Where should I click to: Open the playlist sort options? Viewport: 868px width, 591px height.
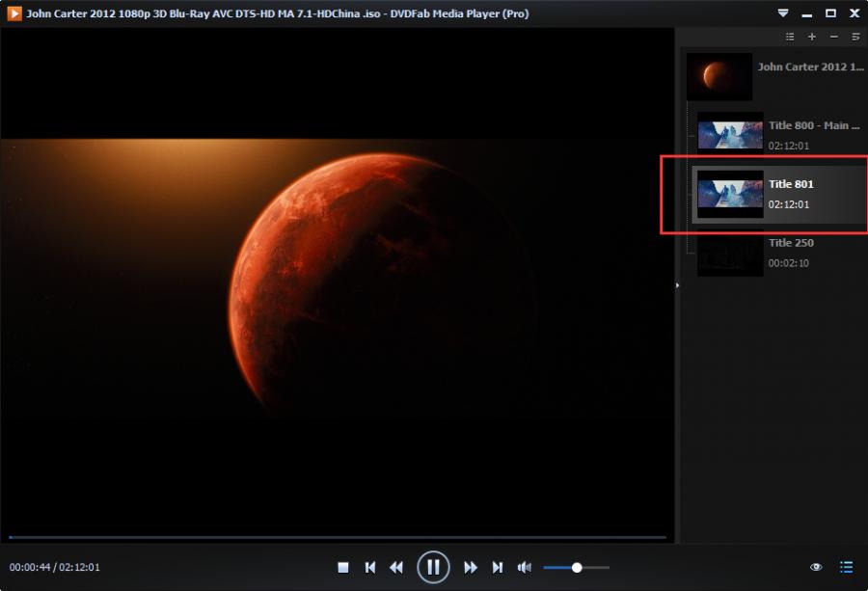(855, 37)
